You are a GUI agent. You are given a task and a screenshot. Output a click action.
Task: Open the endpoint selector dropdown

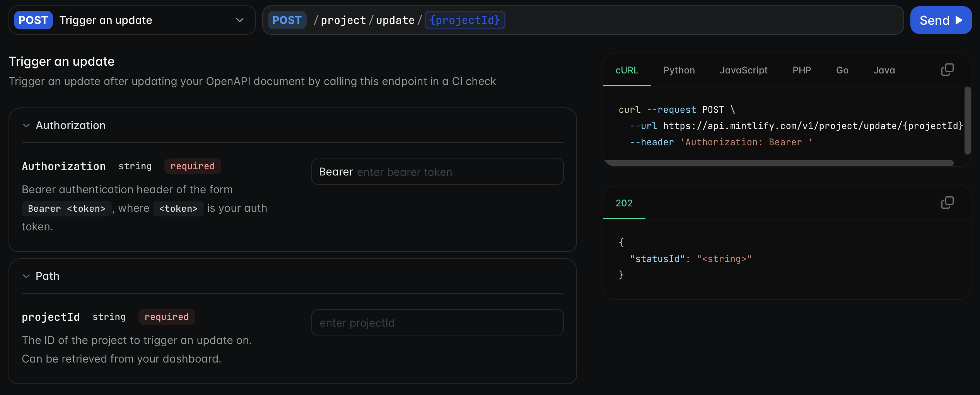(x=239, y=20)
